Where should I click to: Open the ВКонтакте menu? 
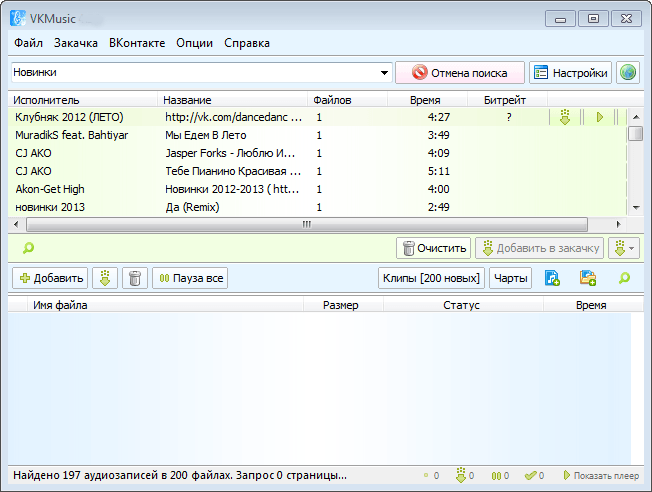(x=137, y=43)
